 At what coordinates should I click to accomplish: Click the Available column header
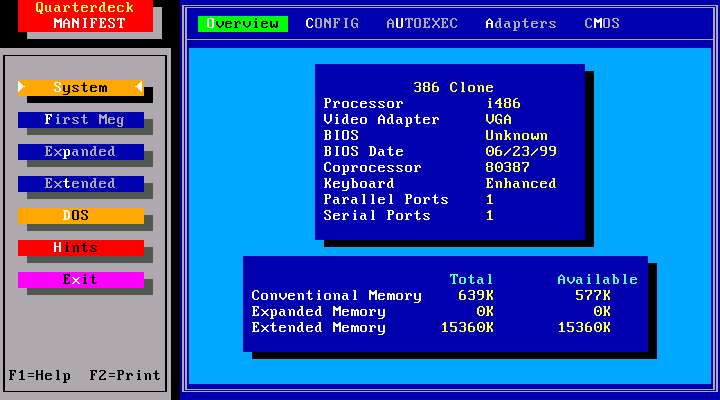(597, 280)
